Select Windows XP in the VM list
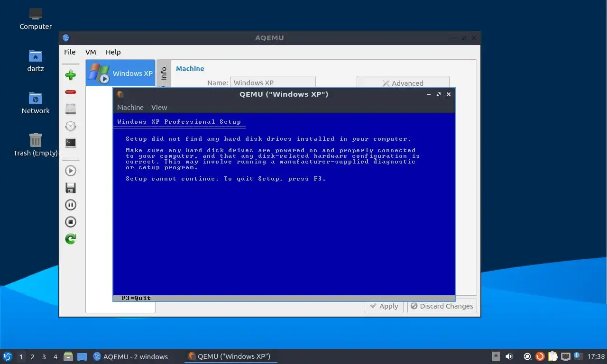607x364 pixels. [120, 73]
